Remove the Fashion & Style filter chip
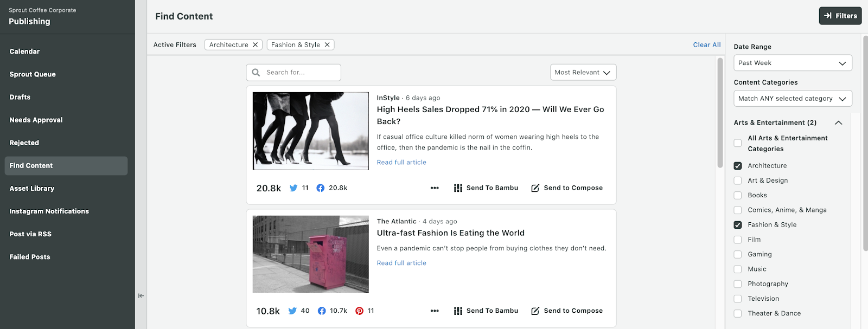 pyautogui.click(x=327, y=45)
